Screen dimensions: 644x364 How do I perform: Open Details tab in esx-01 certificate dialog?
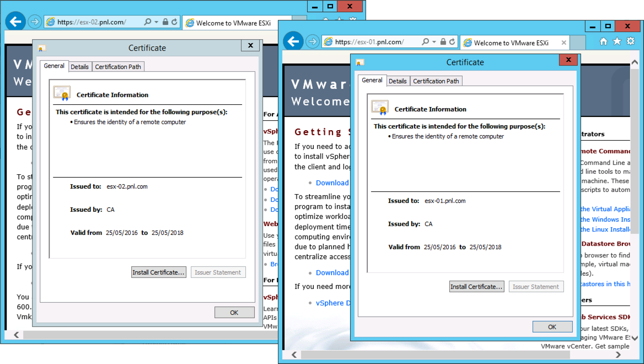coord(398,81)
